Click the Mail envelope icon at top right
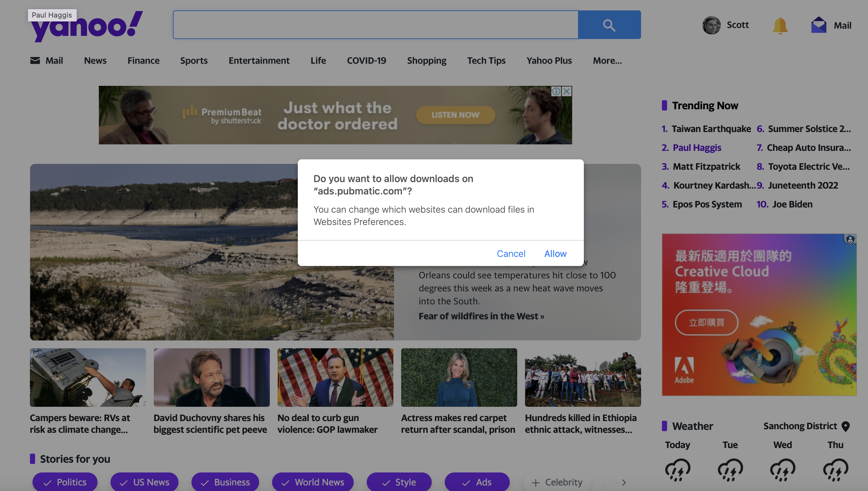This screenshot has height=491, width=868. pos(819,25)
